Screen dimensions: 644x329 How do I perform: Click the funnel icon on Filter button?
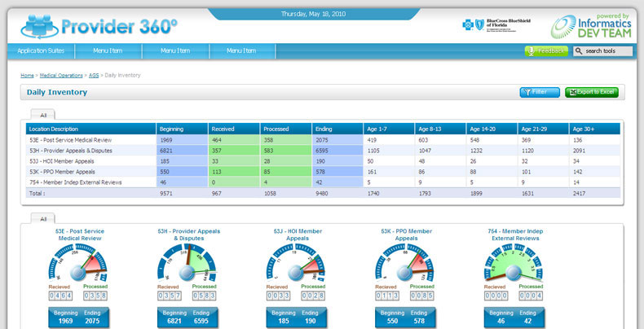[527, 92]
